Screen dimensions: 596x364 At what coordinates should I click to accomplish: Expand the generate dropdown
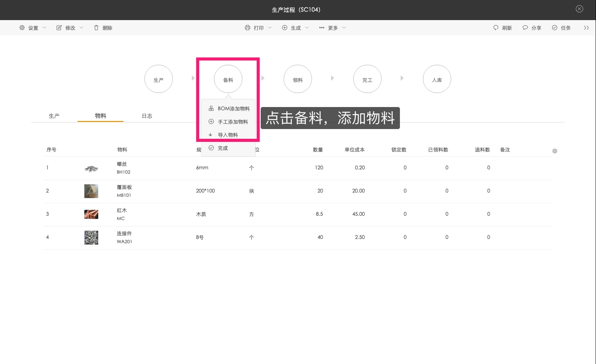pos(295,28)
